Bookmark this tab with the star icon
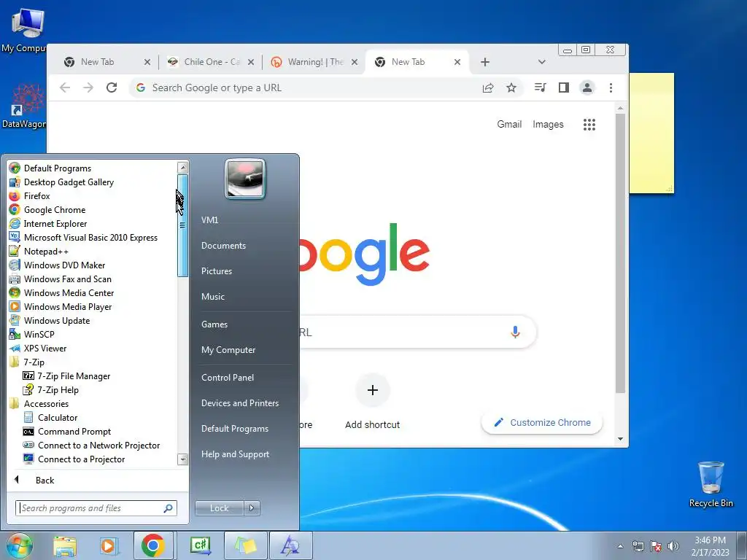The image size is (747, 560). pyautogui.click(x=511, y=87)
